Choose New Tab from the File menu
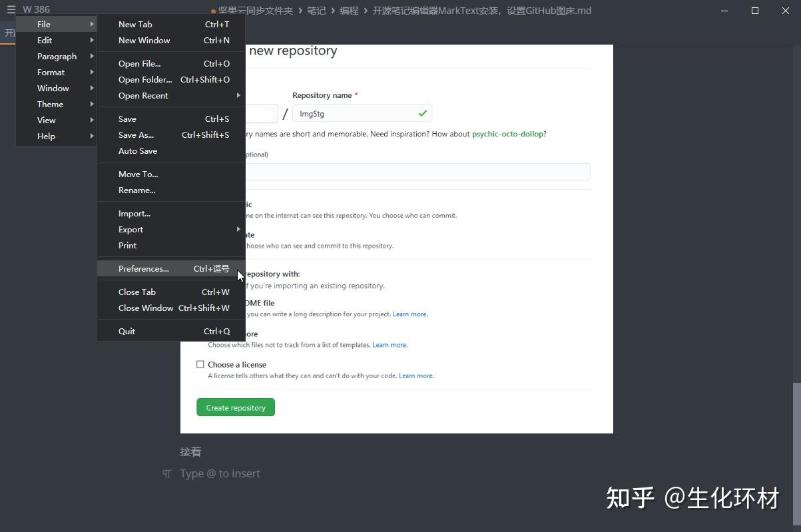 click(135, 24)
